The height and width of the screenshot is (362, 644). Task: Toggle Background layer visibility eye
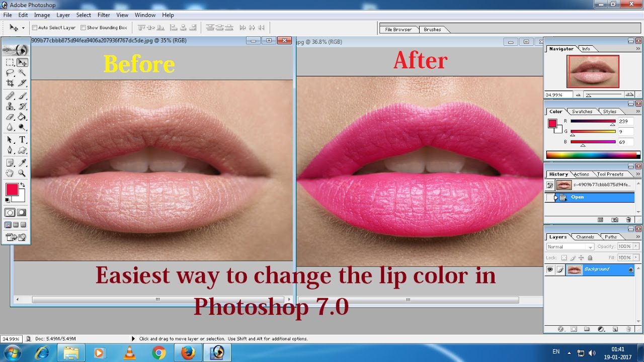[550, 269]
